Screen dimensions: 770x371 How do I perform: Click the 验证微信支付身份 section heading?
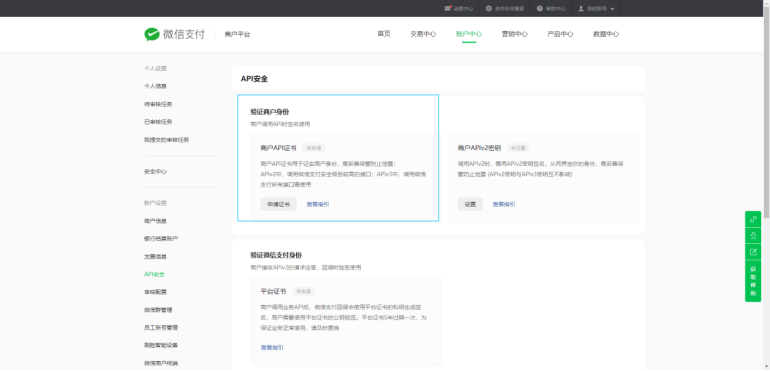(276, 255)
